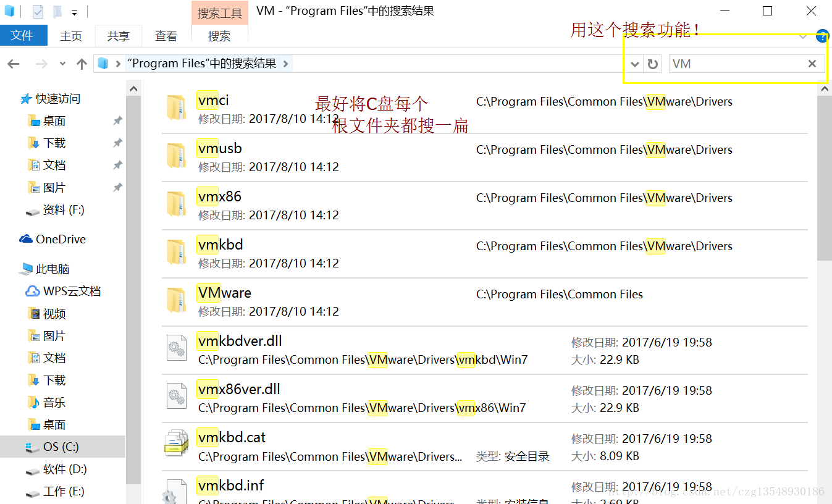Select 下载 under 快速访问
The height and width of the screenshot is (504, 832).
point(54,143)
